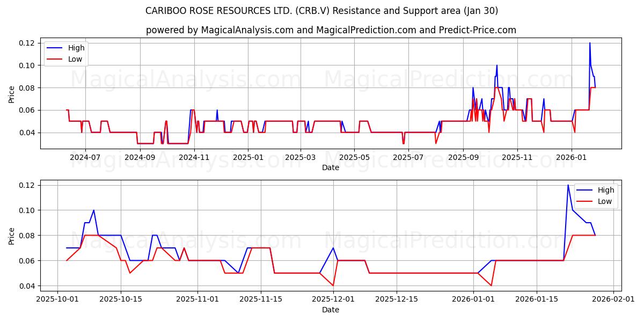Click the '0.08' price tick on bottom chart
Viewport: 644px width, 322px height.
tap(27, 236)
